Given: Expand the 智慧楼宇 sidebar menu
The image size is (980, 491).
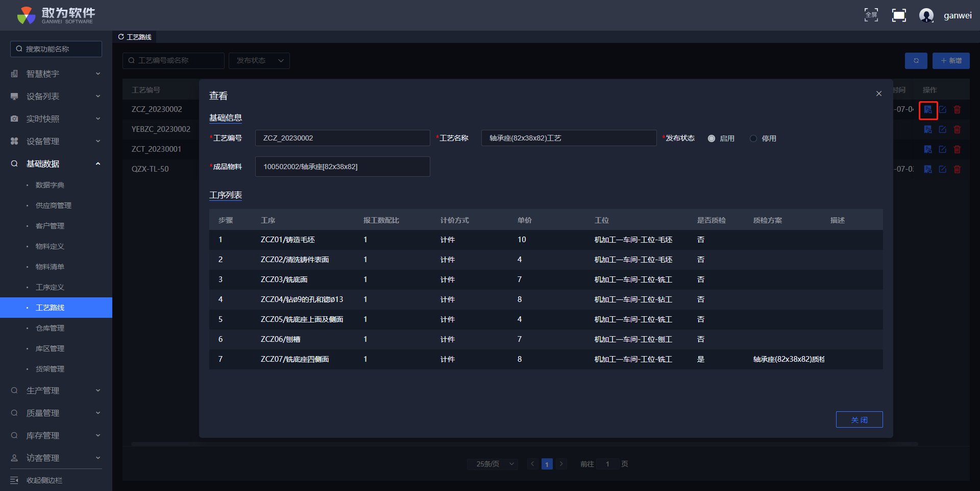Looking at the screenshot, I should tap(56, 74).
